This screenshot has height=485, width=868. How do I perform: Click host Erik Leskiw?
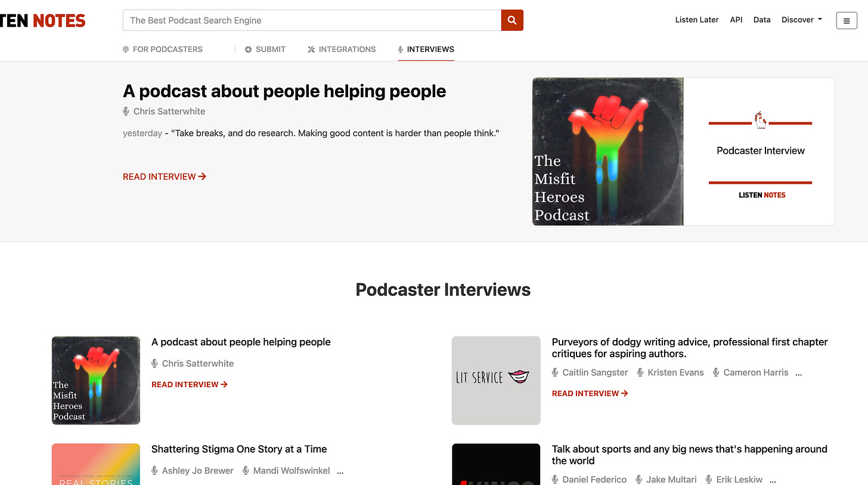pyautogui.click(x=739, y=480)
